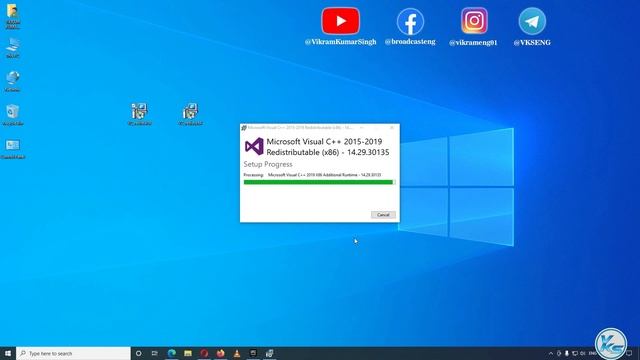Viewport: 640px width, 360px height.
Task: Select the user folder desktop icon
Action: tap(13, 16)
